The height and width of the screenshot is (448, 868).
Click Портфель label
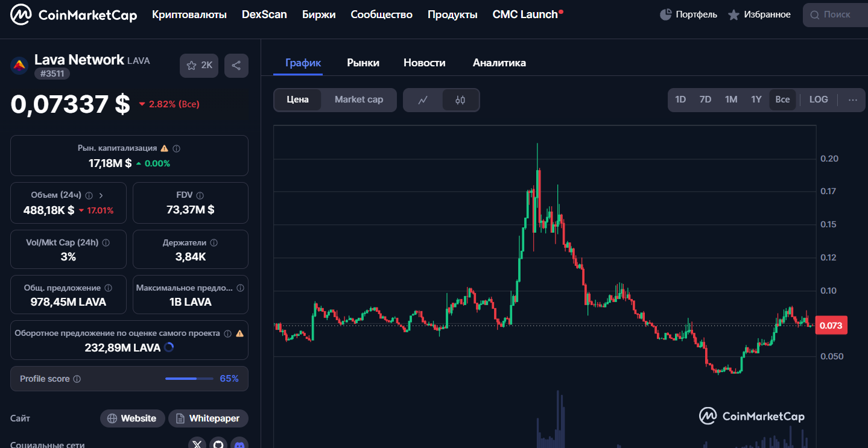[x=697, y=14]
